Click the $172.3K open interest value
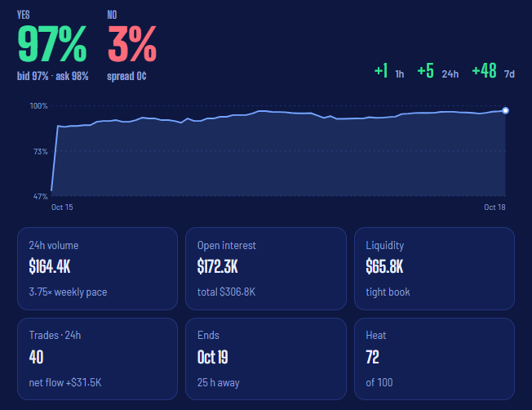This screenshot has width=532, height=410. (x=218, y=266)
